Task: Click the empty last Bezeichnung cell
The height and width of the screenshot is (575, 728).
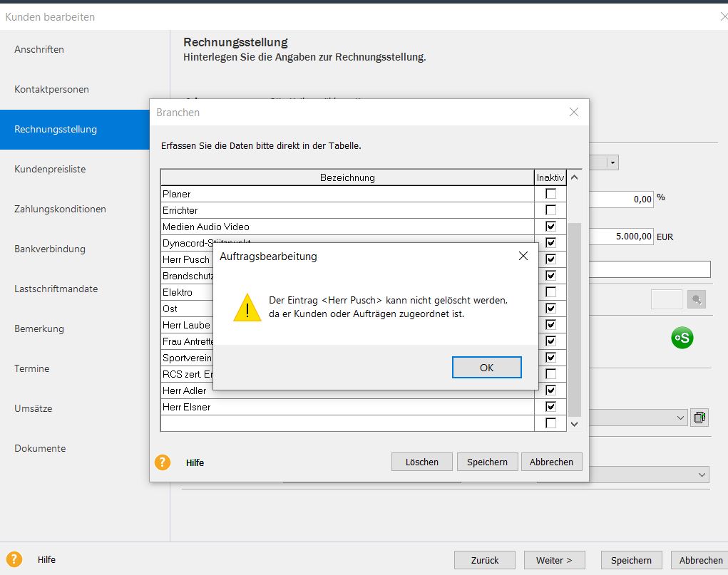Action: pos(347,423)
